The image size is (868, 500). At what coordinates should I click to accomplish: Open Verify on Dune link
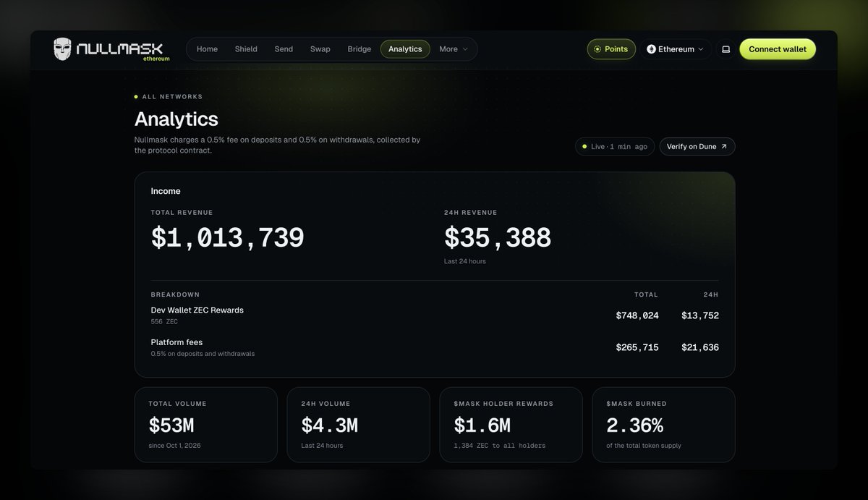click(697, 146)
